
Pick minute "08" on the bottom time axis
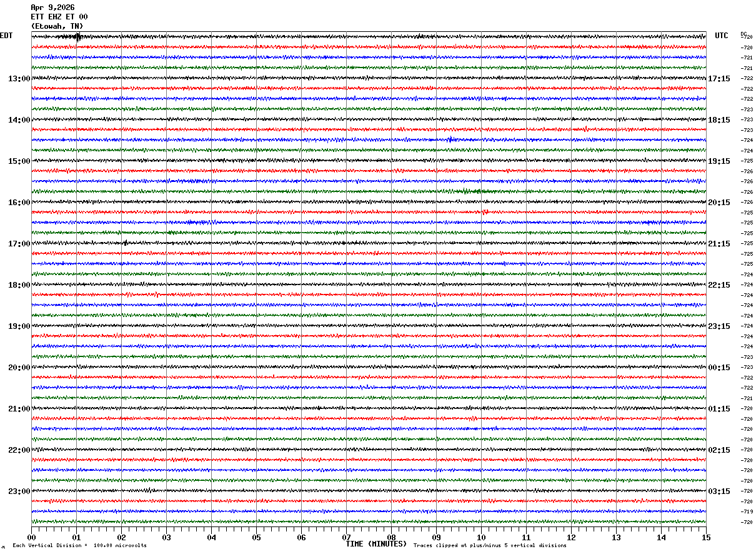(391, 537)
